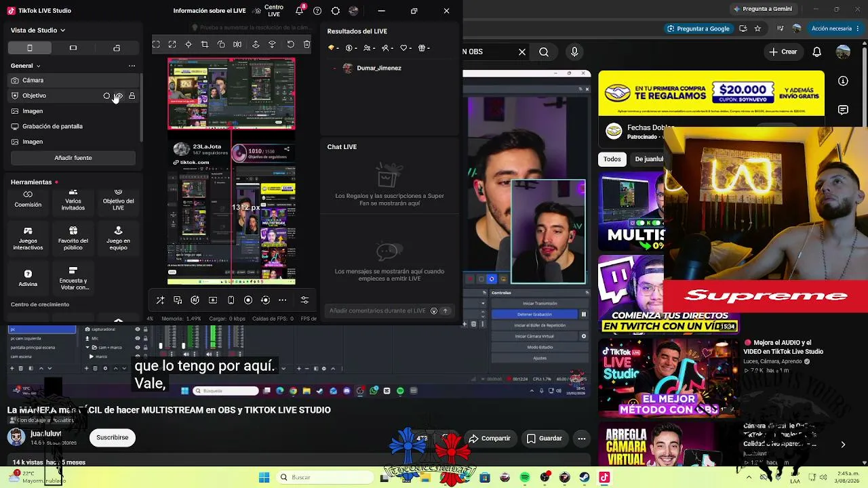This screenshot has width=868, height=488.
Task: Open the profile avatar in TikTok LIVE Studio
Action: (x=353, y=11)
